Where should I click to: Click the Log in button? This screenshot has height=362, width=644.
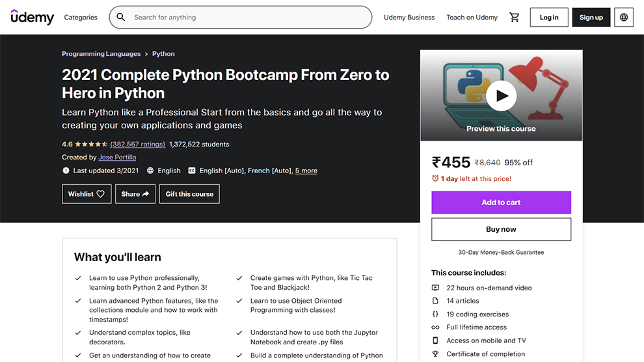pyautogui.click(x=549, y=18)
